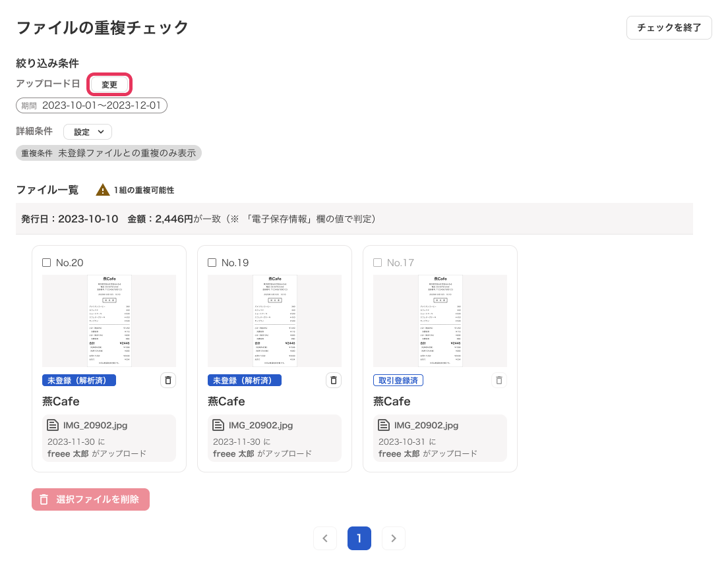Select page 1 in pagination
Viewport: 728px width, 566px height.
(x=359, y=538)
